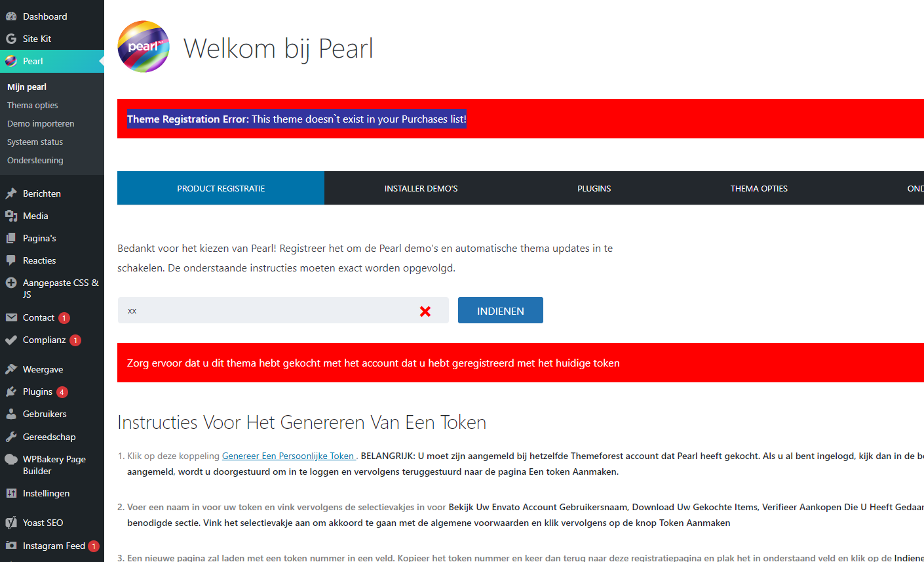
Task: Click the Media icon in sidebar
Action: [x=11, y=216]
